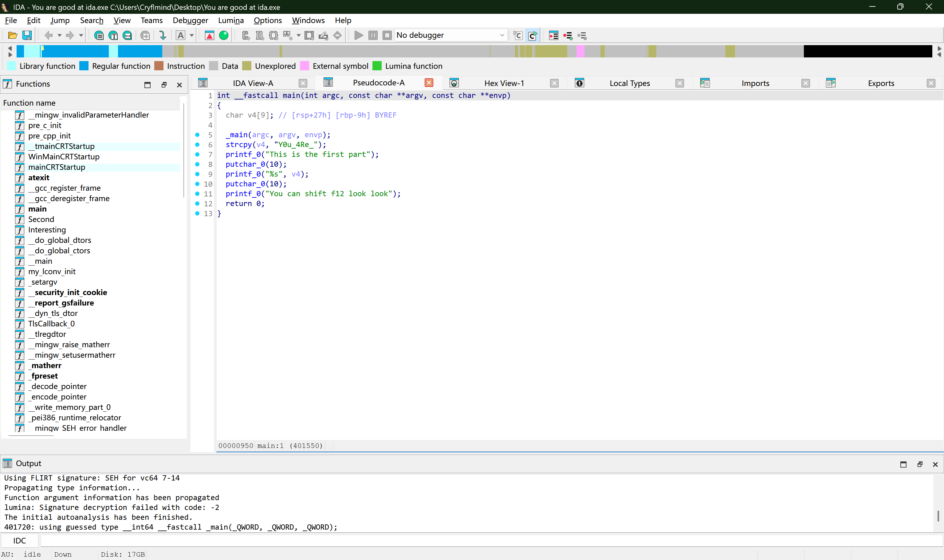Click the grid squares plus toolbar icon

point(288,36)
